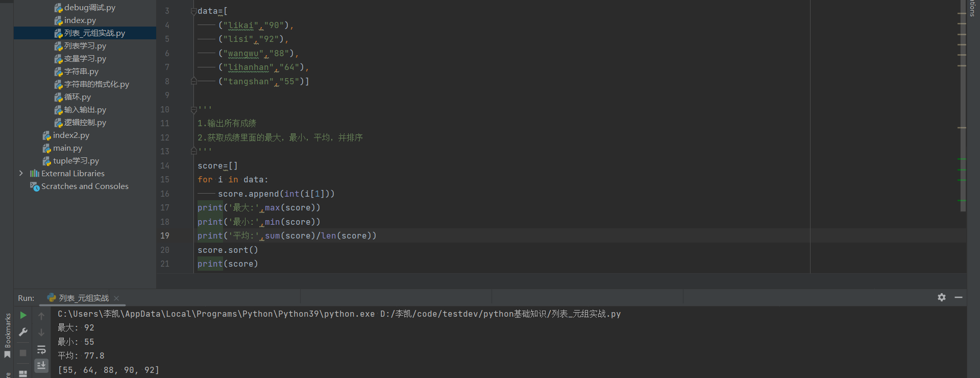Hide the Run panel with minimize dash

coord(959,297)
